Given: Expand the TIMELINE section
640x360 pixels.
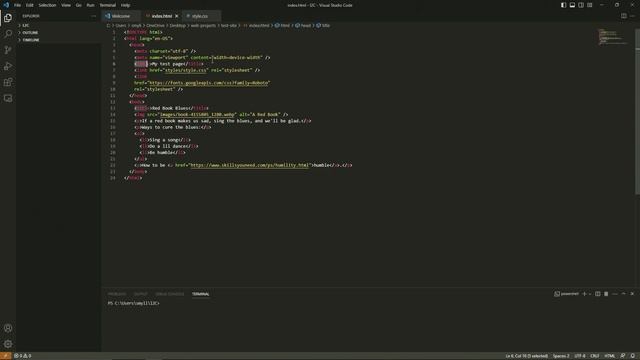Looking at the screenshot, I should click(58, 40).
